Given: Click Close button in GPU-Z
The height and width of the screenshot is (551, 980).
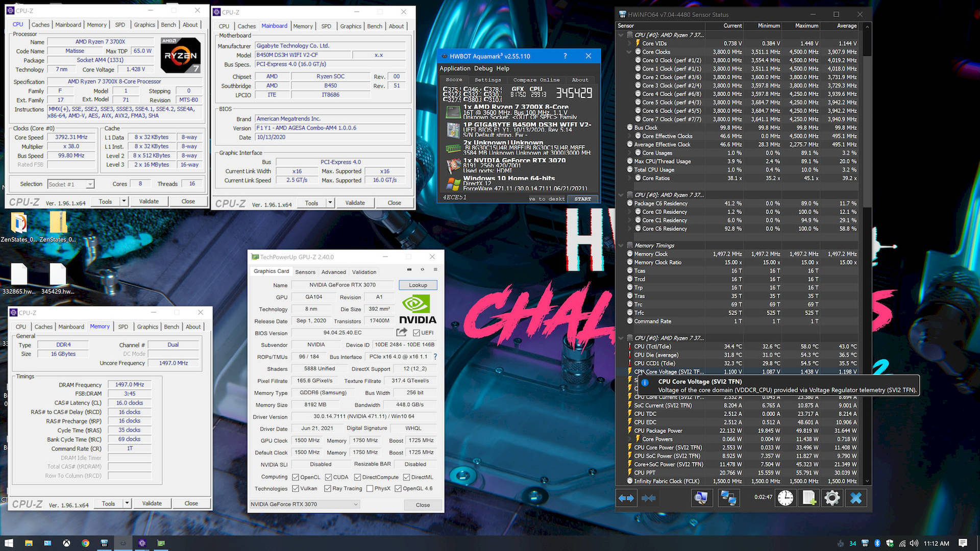Looking at the screenshot, I should pos(423,505).
